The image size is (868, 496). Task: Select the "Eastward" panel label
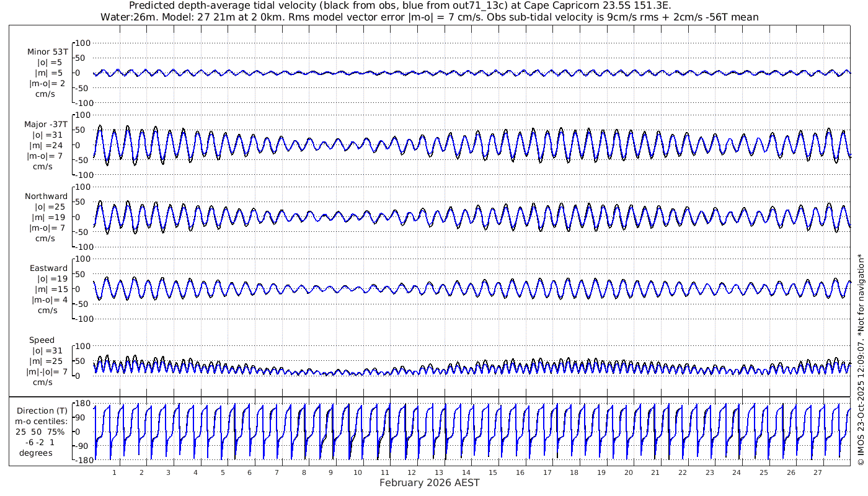pos(49,268)
